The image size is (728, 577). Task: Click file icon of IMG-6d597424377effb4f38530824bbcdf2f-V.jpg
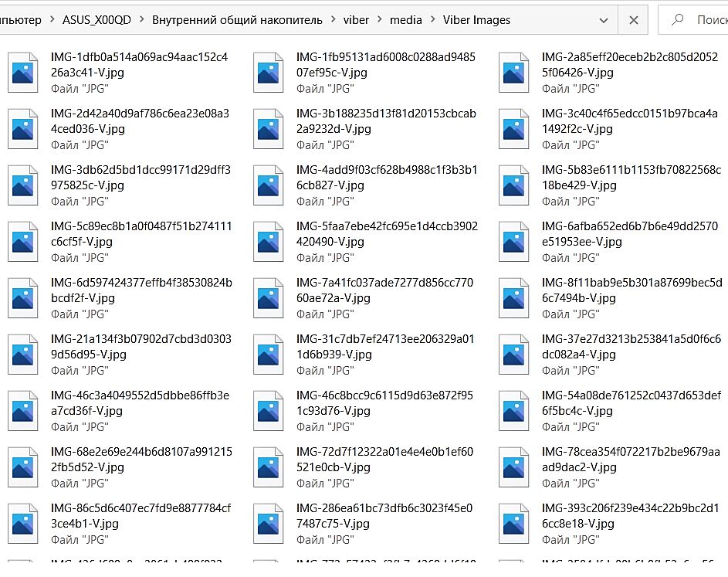point(22,298)
